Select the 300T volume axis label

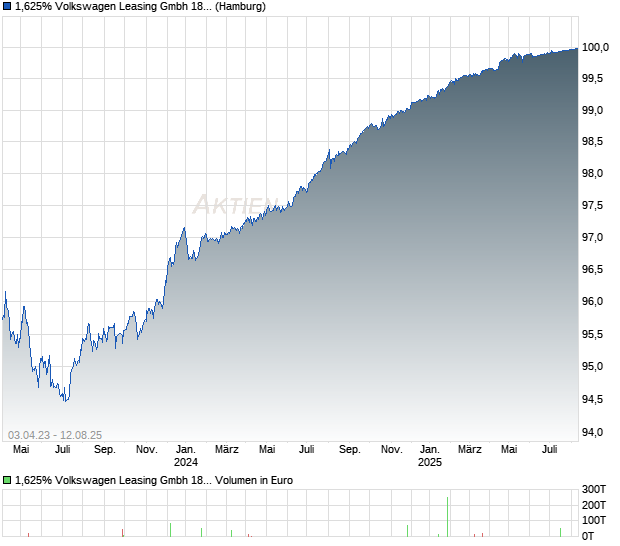(x=594, y=489)
